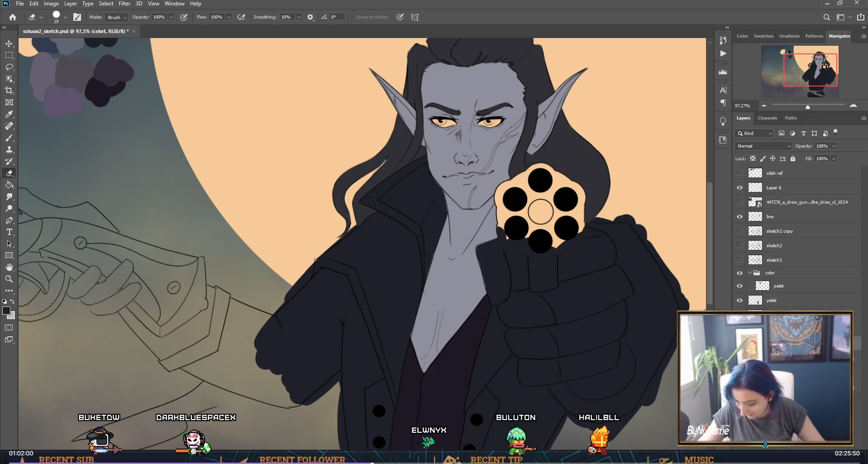Viewport: 868px width, 464px height.
Task: Switch to the Channels tab
Action: [768, 118]
